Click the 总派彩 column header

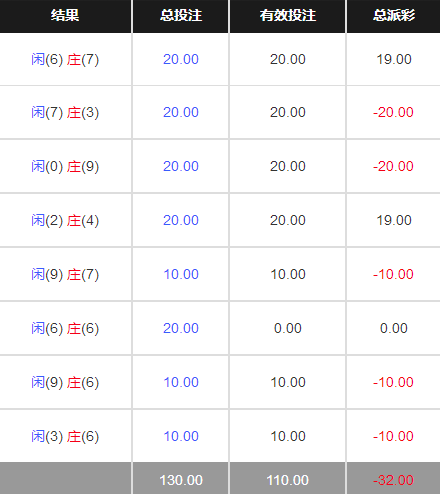tap(394, 15)
